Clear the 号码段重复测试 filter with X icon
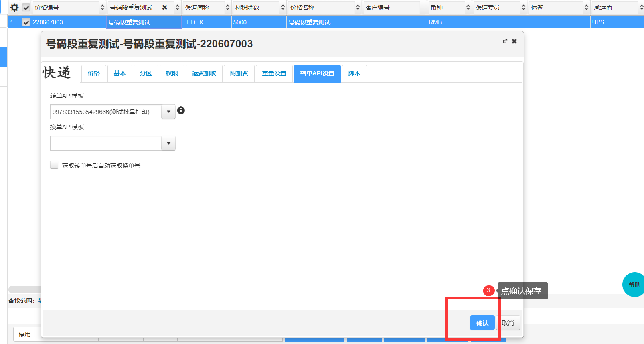 [x=164, y=8]
